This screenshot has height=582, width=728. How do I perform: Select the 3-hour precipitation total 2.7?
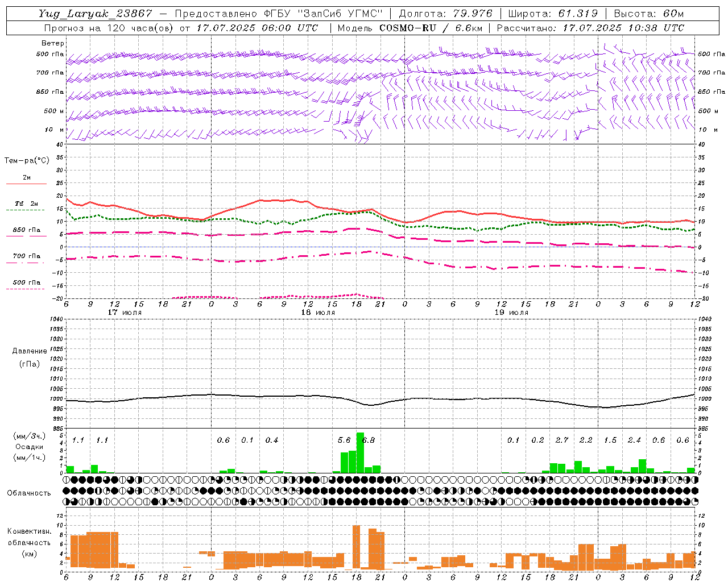tap(562, 440)
